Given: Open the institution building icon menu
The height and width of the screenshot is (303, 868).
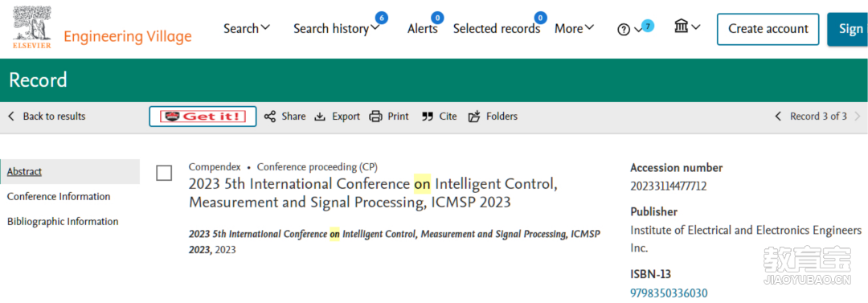Looking at the screenshot, I should pyautogui.click(x=687, y=27).
